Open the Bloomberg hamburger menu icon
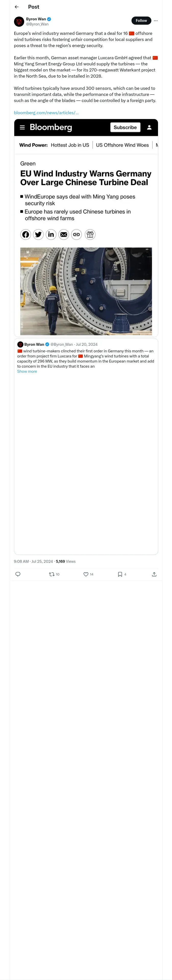This screenshot has height=980, width=172. tap(22, 127)
